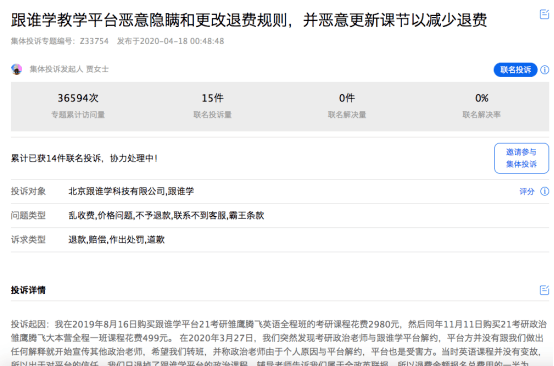The width and height of the screenshot is (554, 366).
Task: Open the info icon next to 联名投诉 button
Action: (545, 70)
